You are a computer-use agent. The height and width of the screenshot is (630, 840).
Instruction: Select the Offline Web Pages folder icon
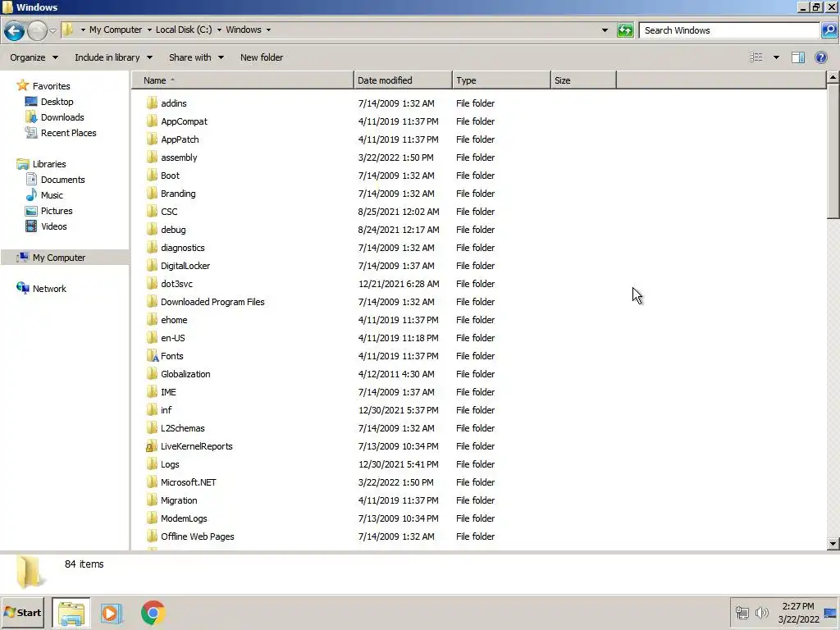[x=152, y=536]
